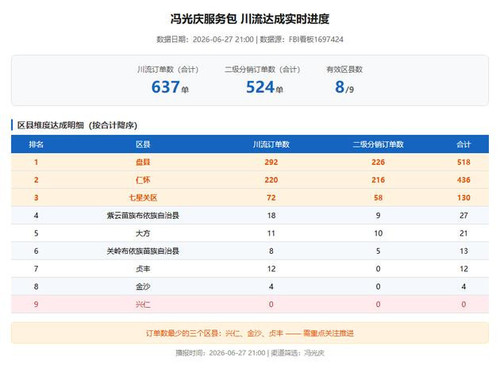Click total 21 for 大方
Screen dimensions: 500x368
click(464, 233)
